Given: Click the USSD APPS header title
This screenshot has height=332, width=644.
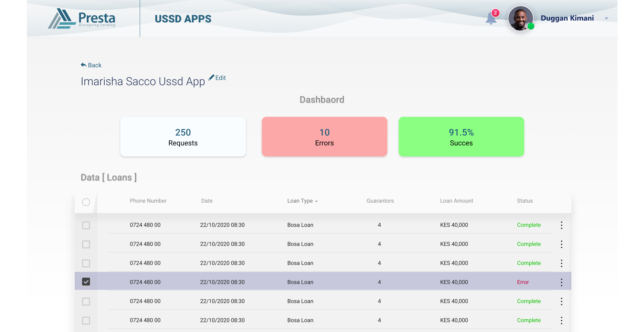Looking at the screenshot, I should pyautogui.click(x=183, y=19).
